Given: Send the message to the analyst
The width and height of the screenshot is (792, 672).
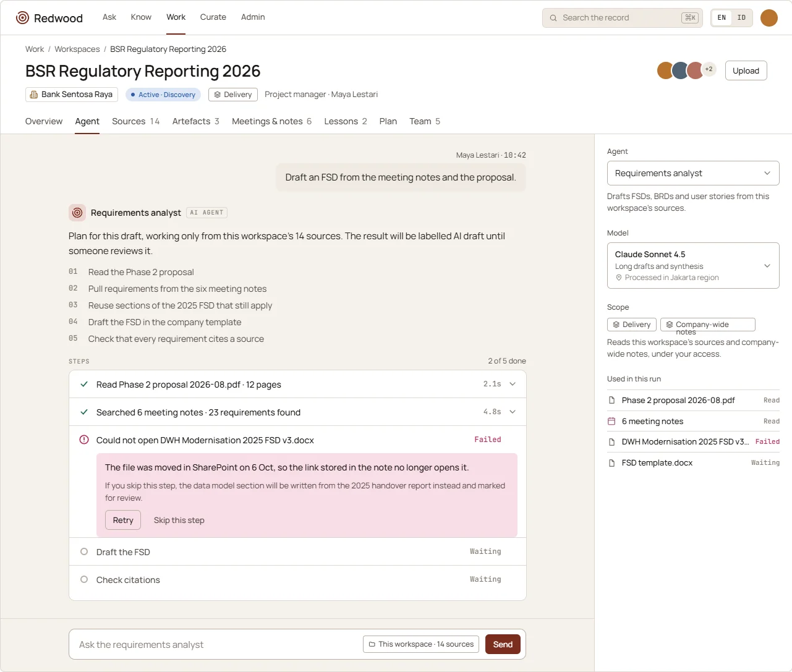Looking at the screenshot, I should pyautogui.click(x=503, y=644).
